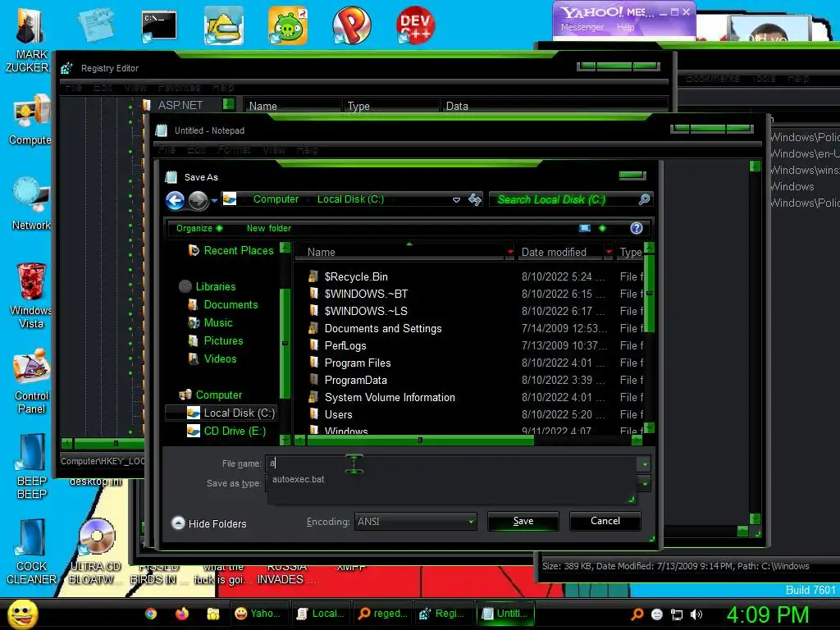Viewport: 840px width, 630px height.
Task: Click the File name input field
Action: (451, 463)
